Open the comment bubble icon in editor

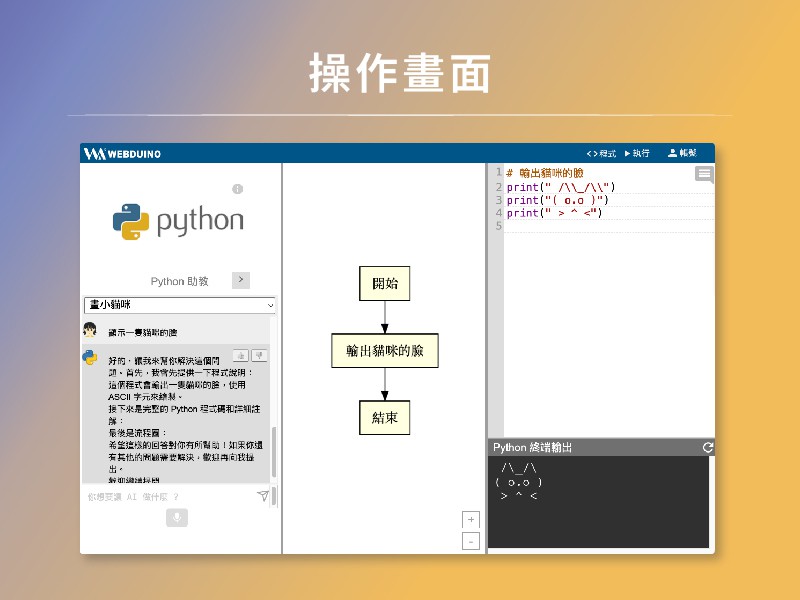[705, 174]
